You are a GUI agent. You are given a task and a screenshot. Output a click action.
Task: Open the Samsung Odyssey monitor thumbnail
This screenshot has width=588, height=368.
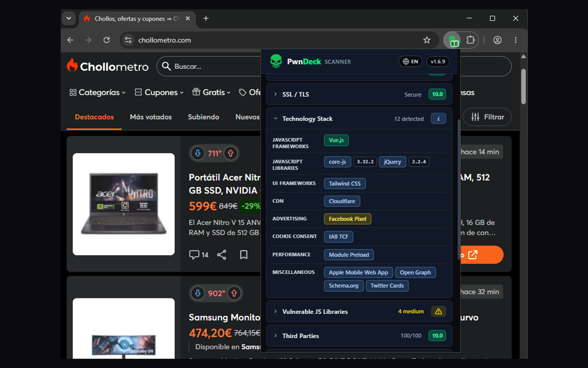click(124, 328)
